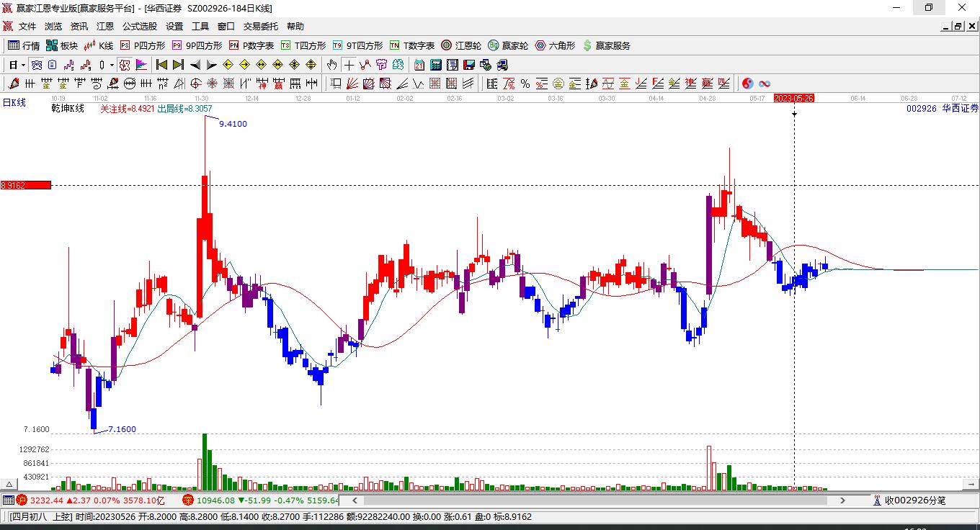Viewport: 980px width, 530px height.
Task: Open the 公式选股 menu
Action: (140, 27)
